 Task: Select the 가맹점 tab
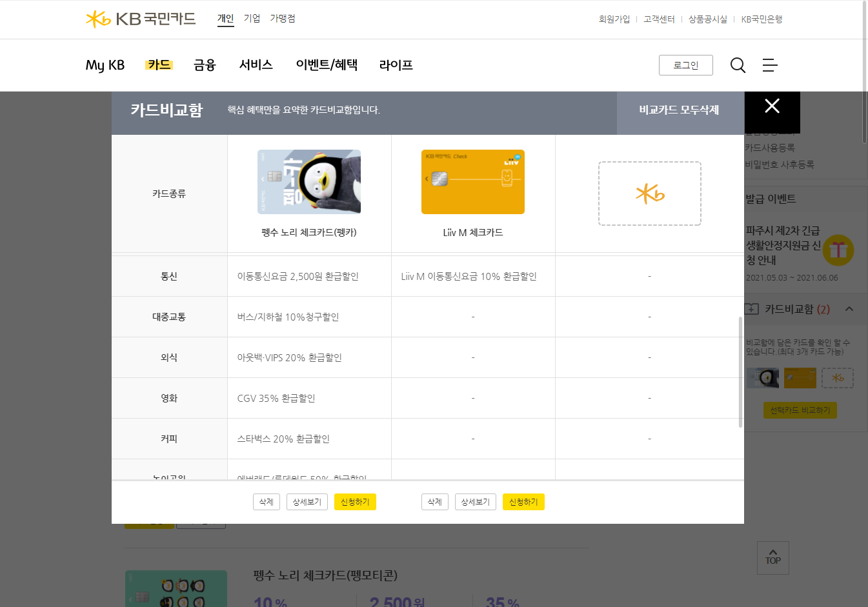click(282, 19)
